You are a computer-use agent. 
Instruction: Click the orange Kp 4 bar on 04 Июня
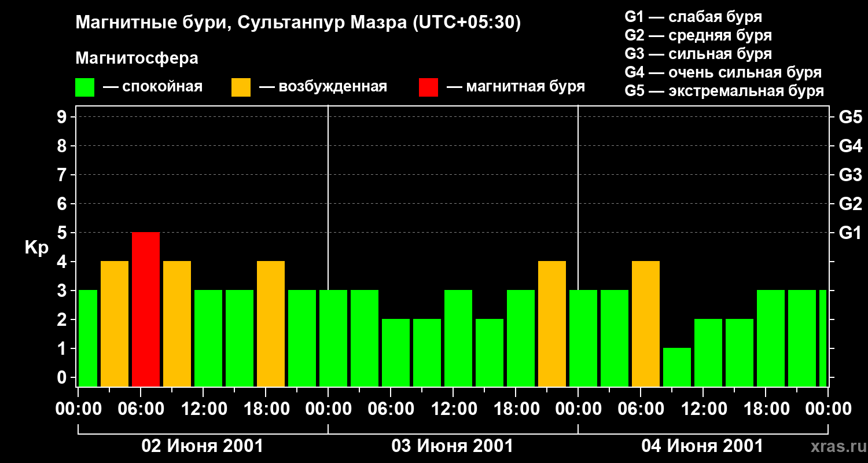pyautogui.click(x=646, y=324)
